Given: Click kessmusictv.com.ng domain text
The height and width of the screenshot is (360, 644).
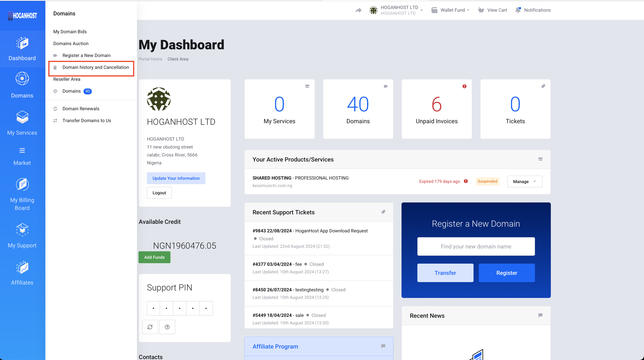Looking at the screenshot, I should click(272, 185).
